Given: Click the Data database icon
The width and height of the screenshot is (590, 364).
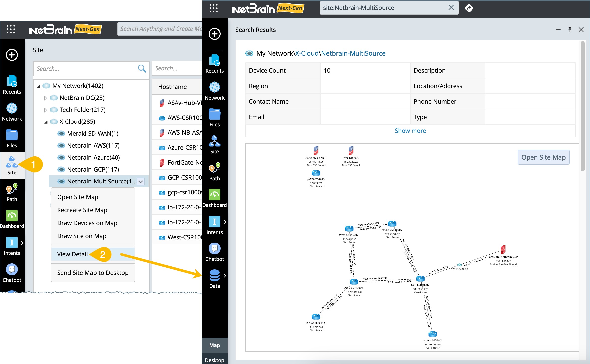Looking at the screenshot, I should [214, 276].
